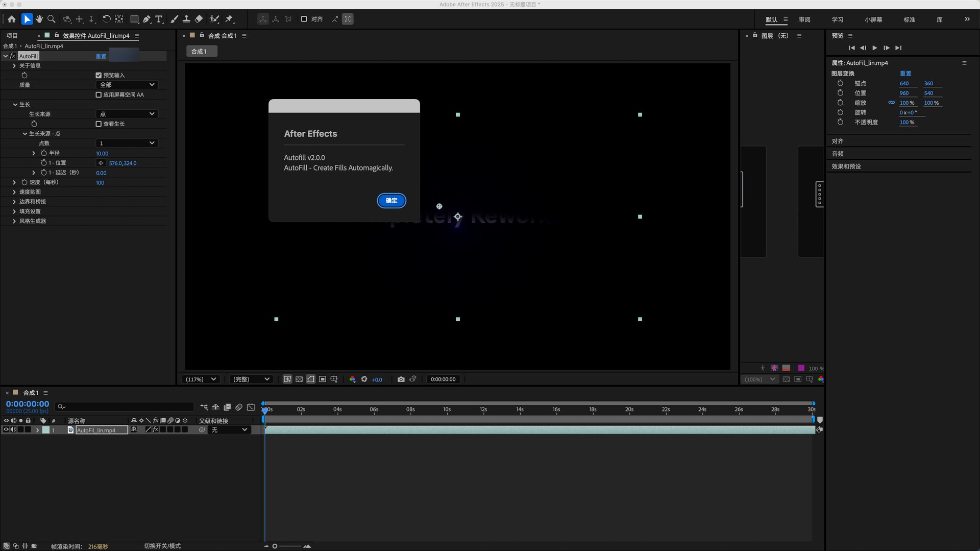Click the 确定 button in dialog
The height and width of the screenshot is (551, 980).
pyautogui.click(x=391, y=201)
